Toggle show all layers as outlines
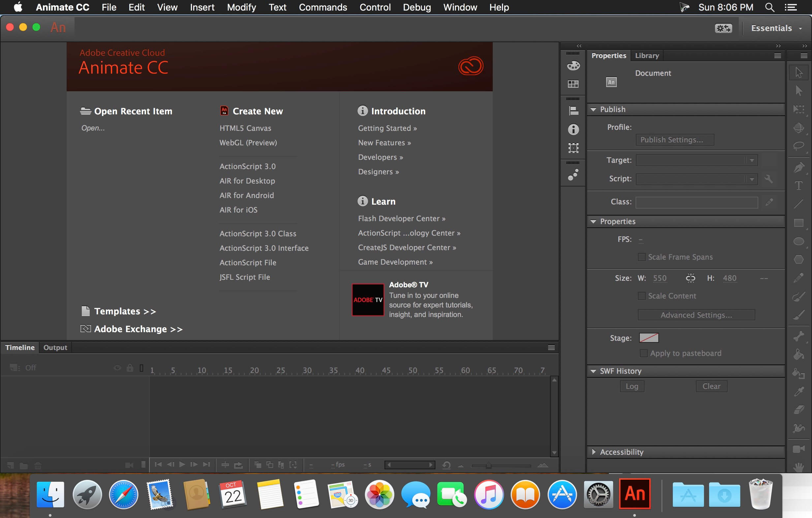This screenshot has height=518, width=812. point(141,368)
